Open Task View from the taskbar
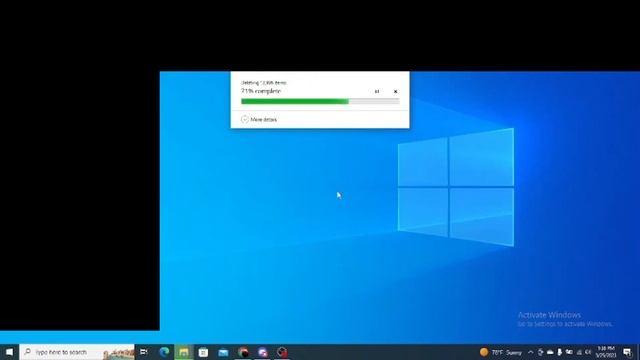 click(144, 352)
